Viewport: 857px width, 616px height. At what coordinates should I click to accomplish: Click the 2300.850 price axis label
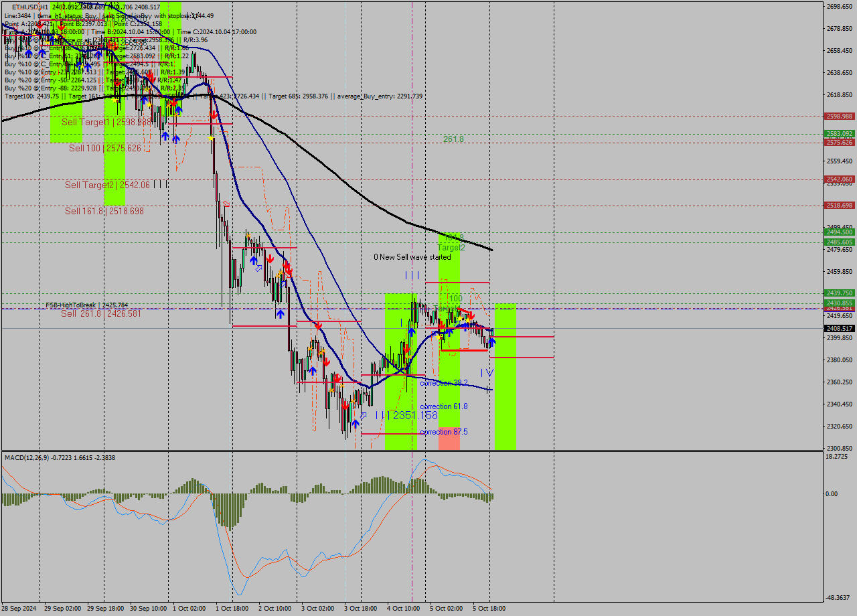(x=840, y=448)
